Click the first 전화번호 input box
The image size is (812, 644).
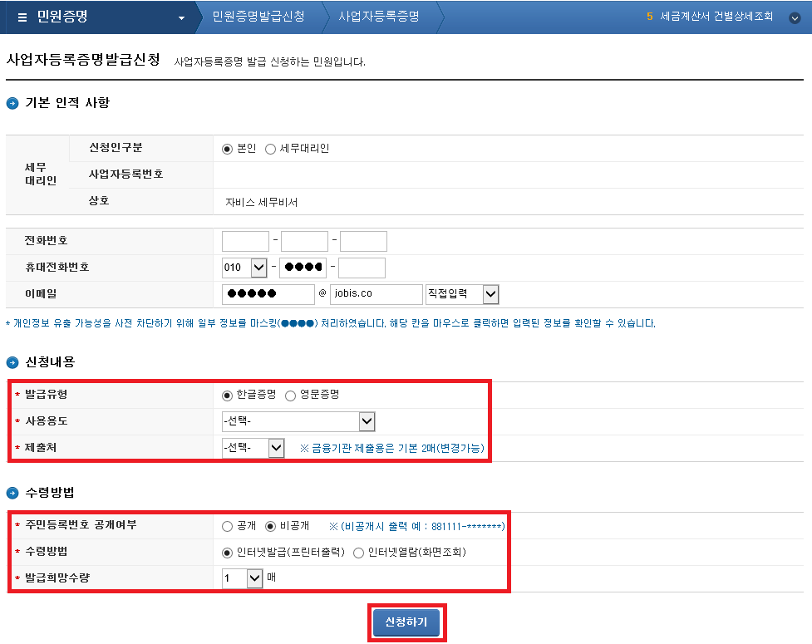[245, 241]
